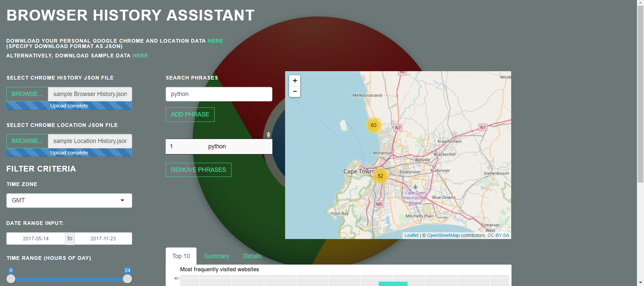Open the OpenStreetMap attribution link
Screen dimensions: 644x286
coord(443,235)
